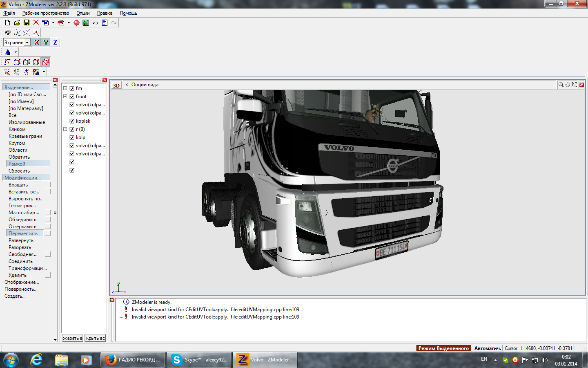
Task: Toggle the X axis button
Action: click(37, 42)
